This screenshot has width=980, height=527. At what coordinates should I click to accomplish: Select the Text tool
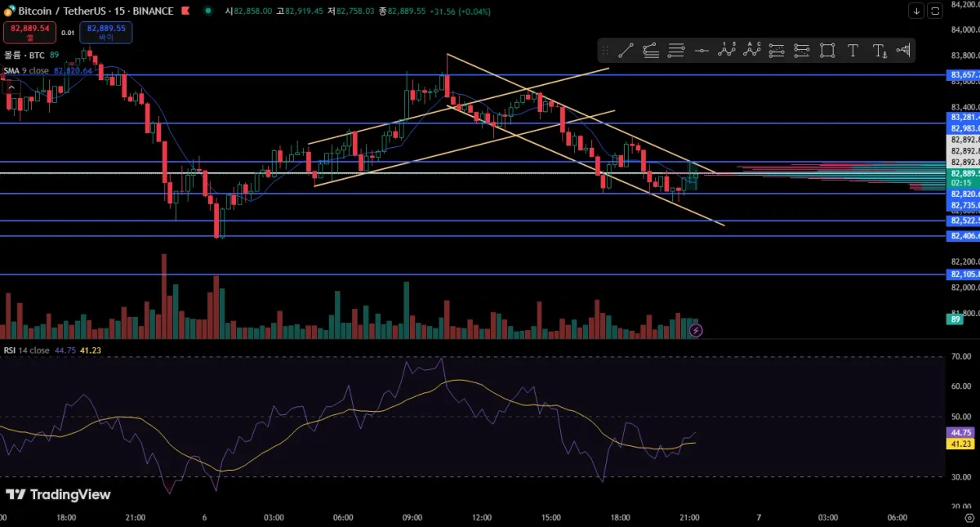point(853,51)
